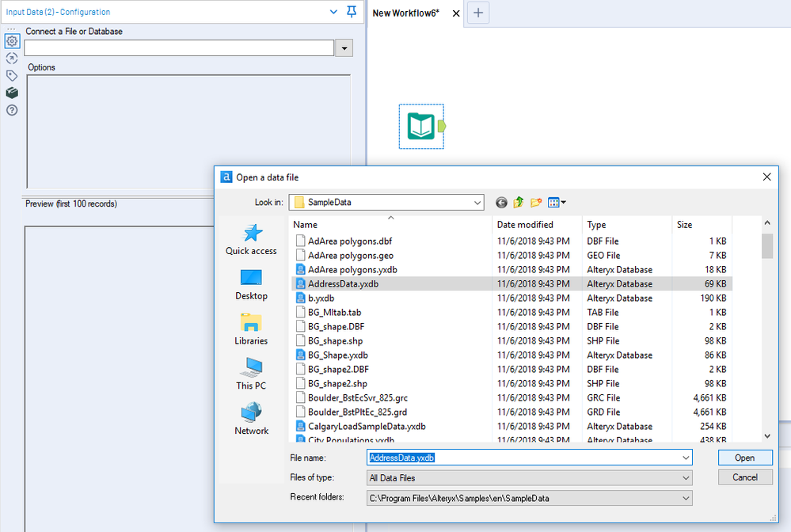Open the Annotation tag icon in the sidebar
791x532 pixels.
click(x=12, y=76)
